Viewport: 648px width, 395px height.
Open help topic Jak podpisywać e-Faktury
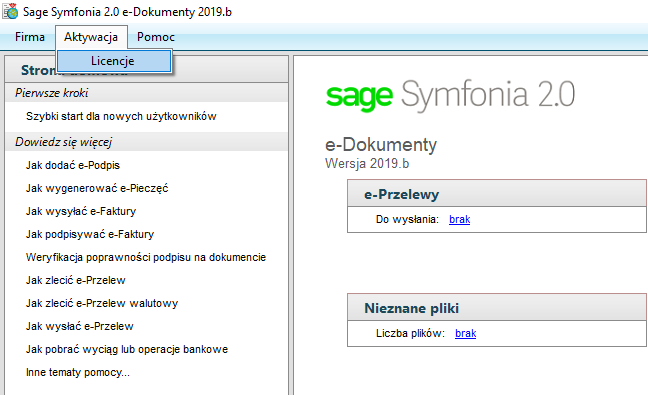pyautogui.click(x=90, y=234)
